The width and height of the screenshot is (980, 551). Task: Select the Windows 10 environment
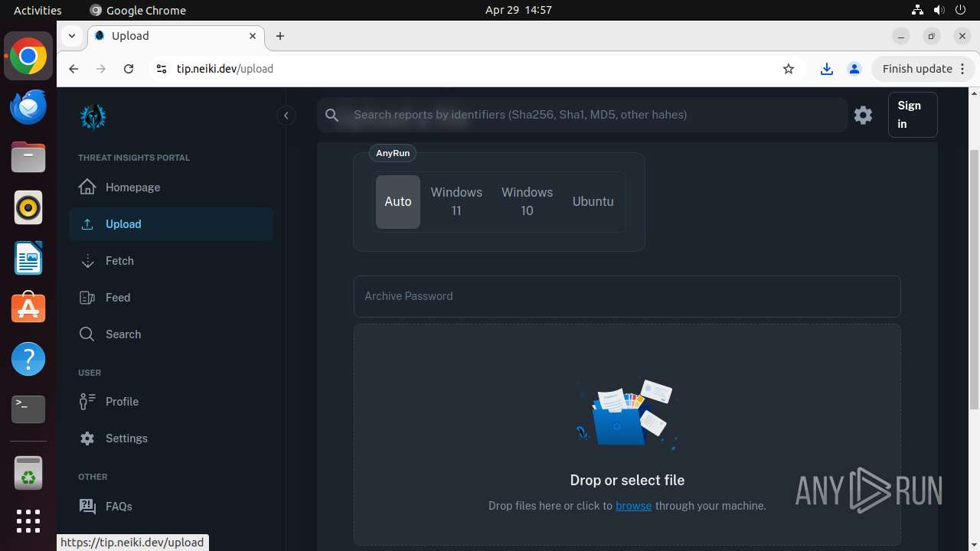527,201
